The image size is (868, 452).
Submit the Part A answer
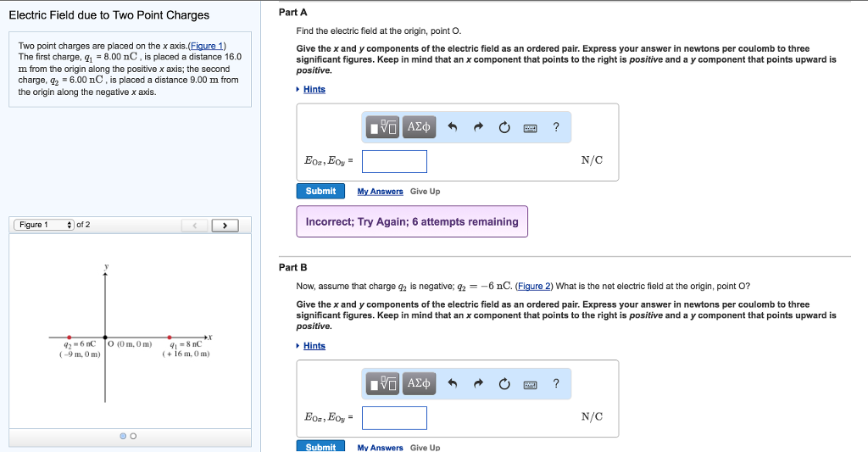point(320,191)
